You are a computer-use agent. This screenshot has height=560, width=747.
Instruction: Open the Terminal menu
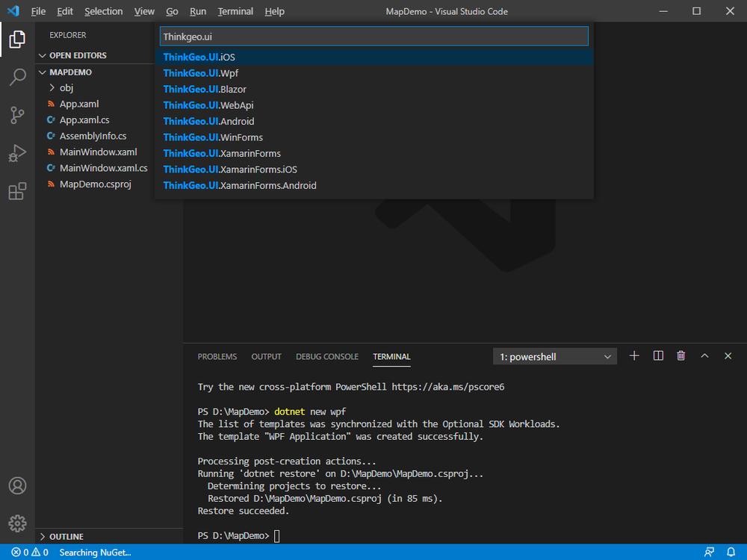[x=235, y=11]
